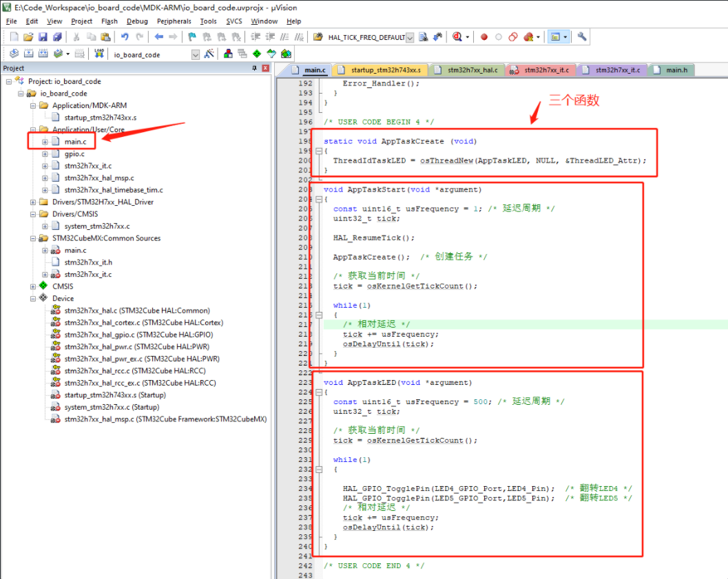
Task: Kill all breakpoints in program
Action: coord(528,36)
